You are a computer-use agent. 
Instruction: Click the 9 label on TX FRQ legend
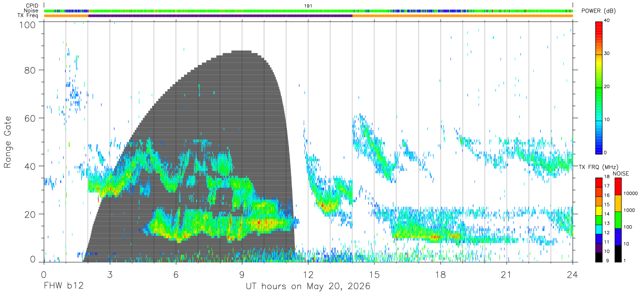[608, 260]
